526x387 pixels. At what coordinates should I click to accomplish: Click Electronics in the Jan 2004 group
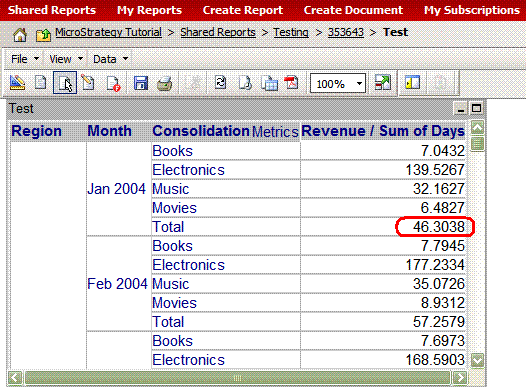click(189, 170)
